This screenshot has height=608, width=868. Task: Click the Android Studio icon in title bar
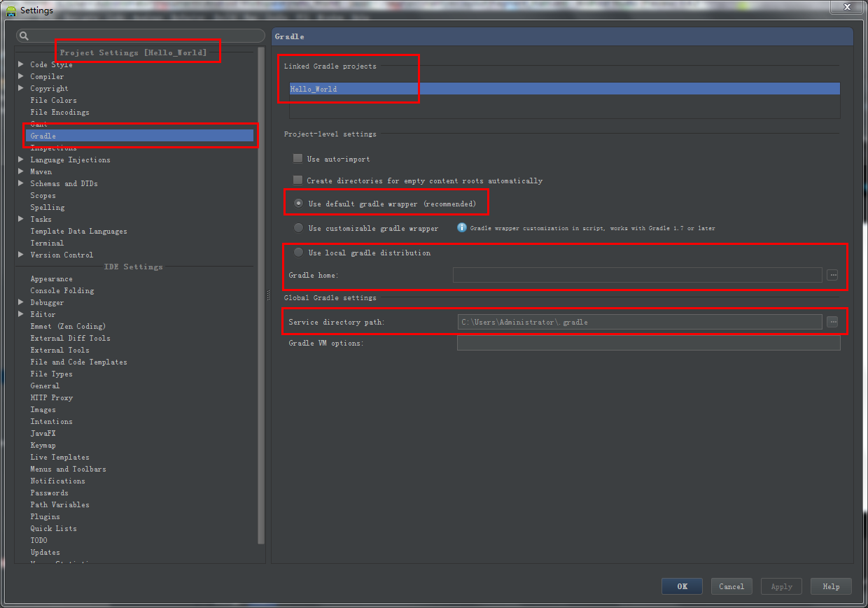point(10,10)
